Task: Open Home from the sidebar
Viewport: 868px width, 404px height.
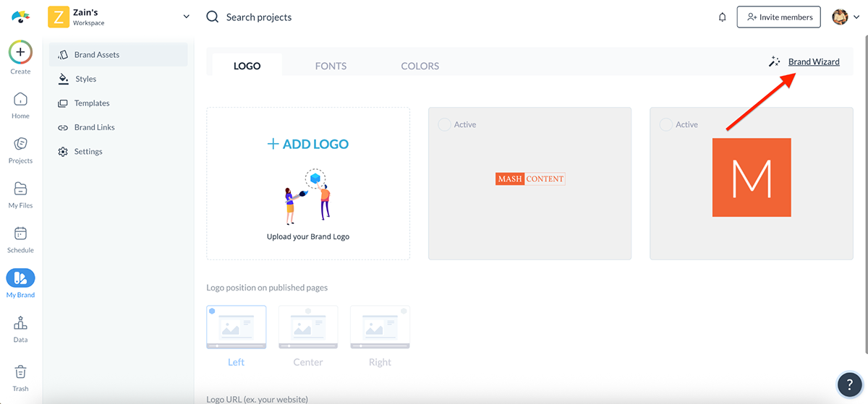Action: (x=20, y=100)
